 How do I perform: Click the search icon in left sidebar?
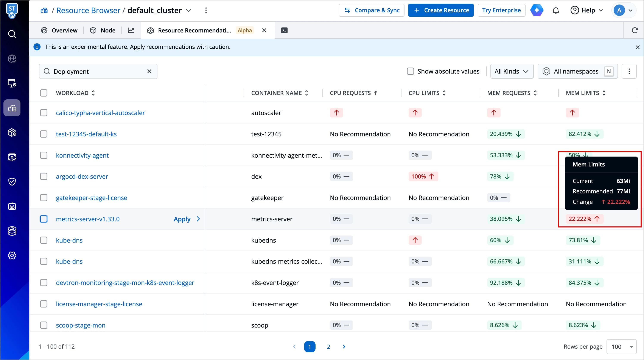point(12,34)
